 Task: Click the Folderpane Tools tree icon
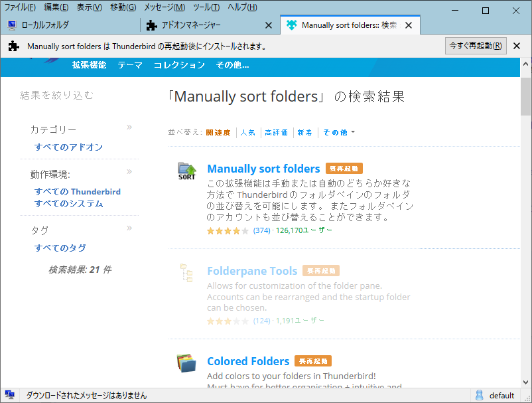click(186, 273)
